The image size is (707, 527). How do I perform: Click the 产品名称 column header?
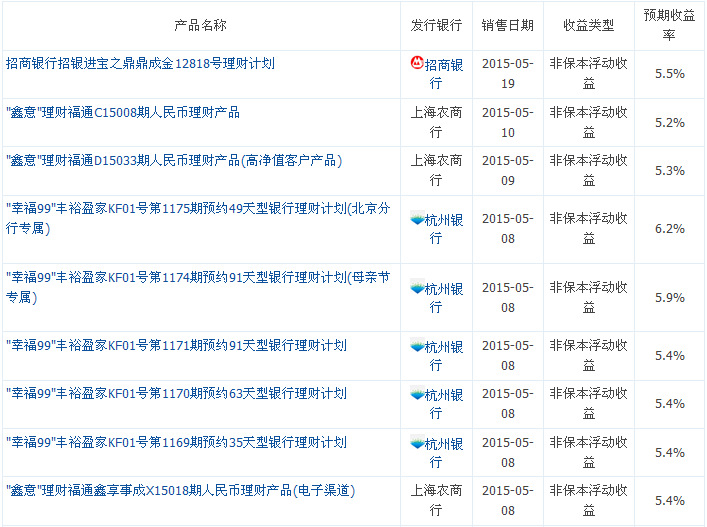pos(201,25)
